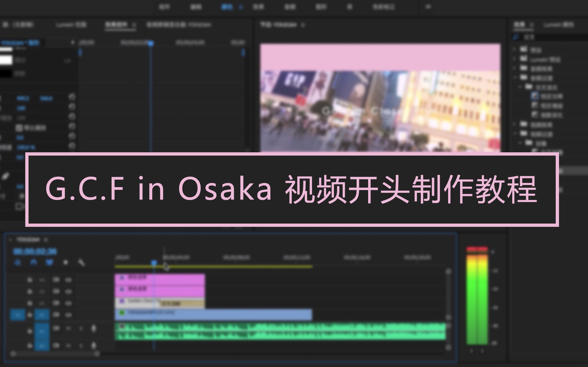Click the blue 100.0 % value

click(x=26, y=147)
